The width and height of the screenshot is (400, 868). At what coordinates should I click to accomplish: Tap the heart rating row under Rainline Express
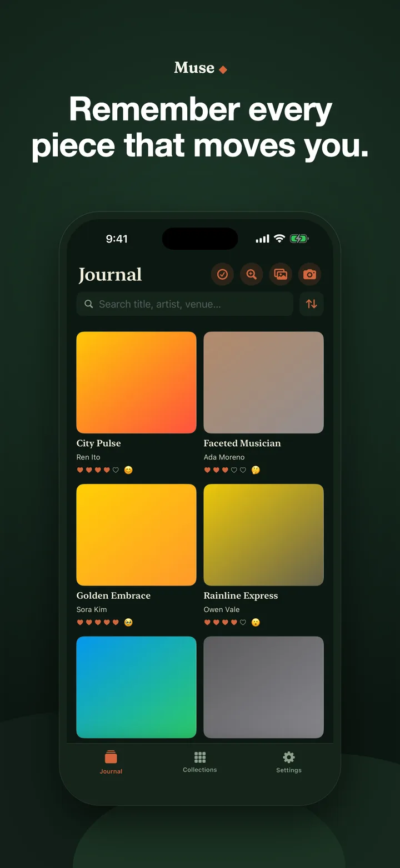click(225, 623)
